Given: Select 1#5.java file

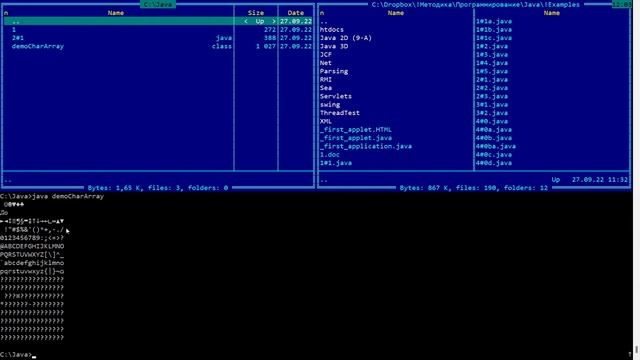Looking at the screenshot, I should [x=492, y=71].
